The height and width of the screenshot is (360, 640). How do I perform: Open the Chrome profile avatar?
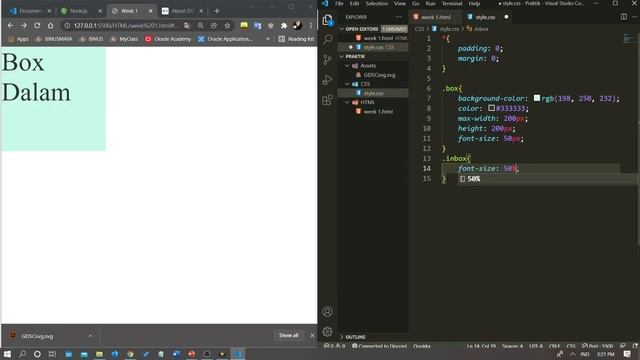pyautogui.click(x=298, y=25)
